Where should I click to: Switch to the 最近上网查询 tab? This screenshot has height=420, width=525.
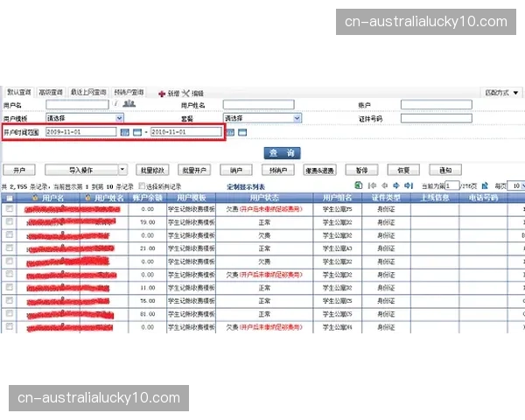point(88,92)
